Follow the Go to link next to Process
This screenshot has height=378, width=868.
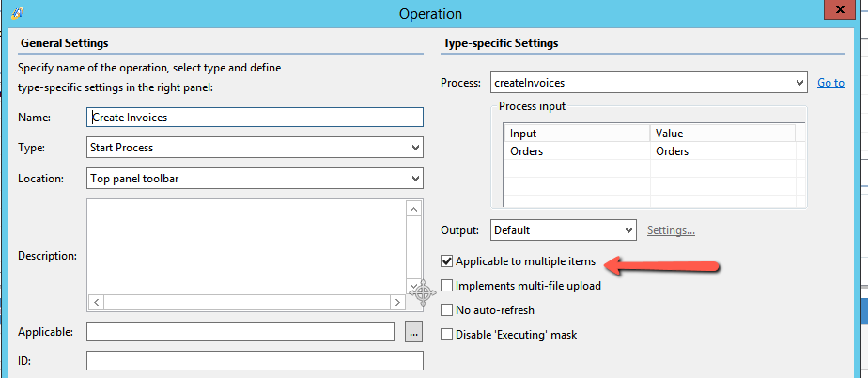tap(831, 83)
